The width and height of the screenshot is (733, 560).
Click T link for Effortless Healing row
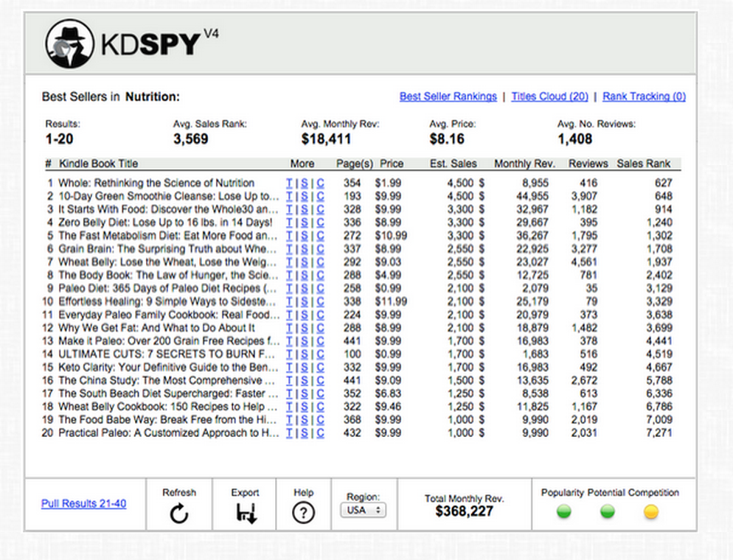click(289, 301)
